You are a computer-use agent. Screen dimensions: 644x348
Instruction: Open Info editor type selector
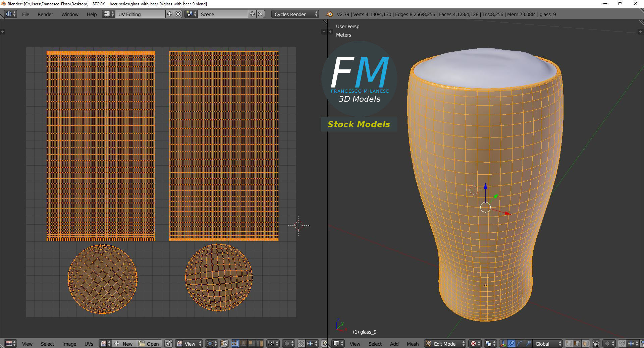pyautogui.click(x=10, y=14)
